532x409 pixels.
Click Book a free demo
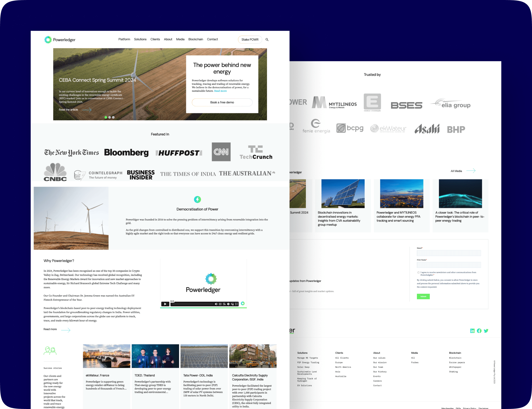pos(222,102)
